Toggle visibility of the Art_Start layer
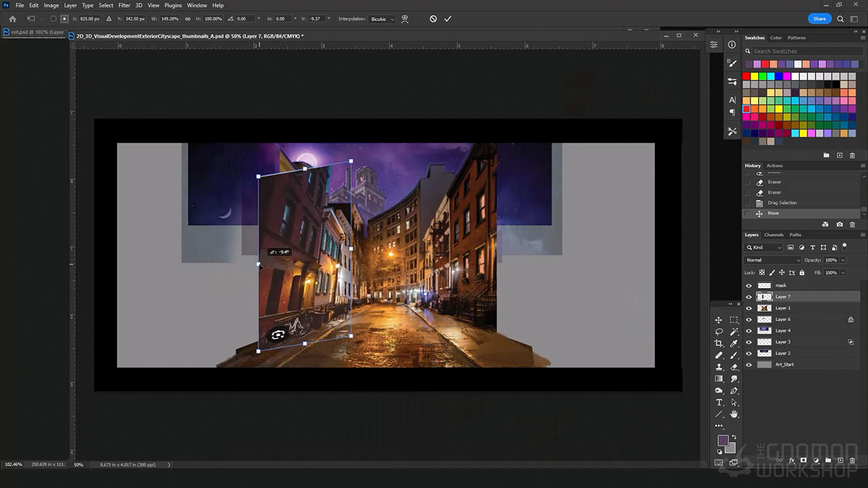The image size is (868, 488). point(749,365)
